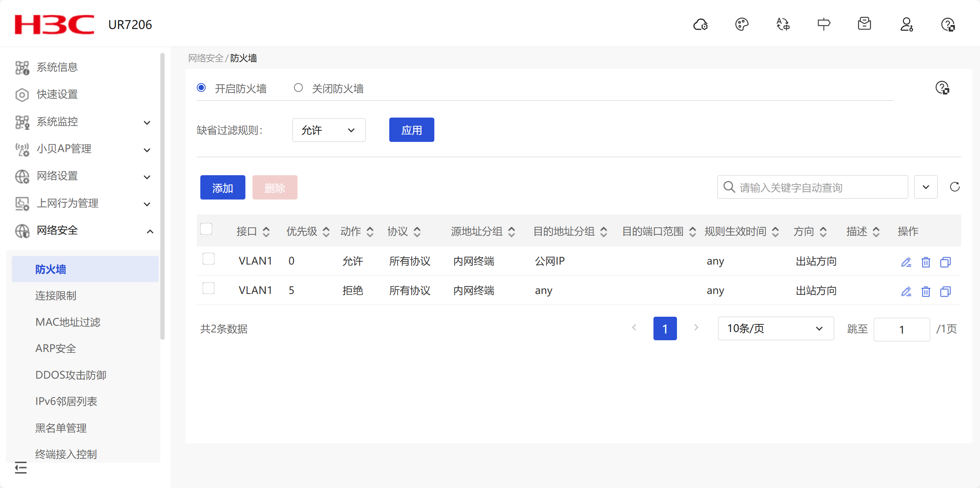Image resolution: width=980 pixels, height=488 pixels.
Task: Click the 应用 button
Action: pyautogui.click(x=411, y=130)
